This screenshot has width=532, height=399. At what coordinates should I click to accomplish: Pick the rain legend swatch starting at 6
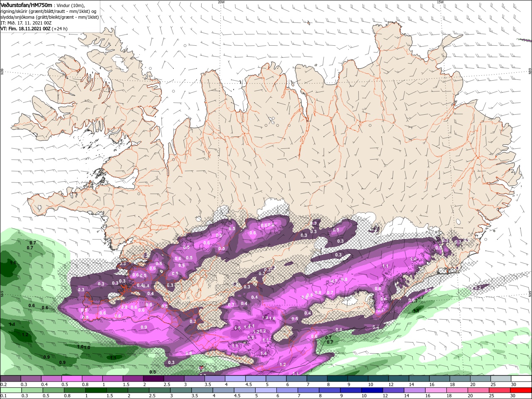point(286,390)
